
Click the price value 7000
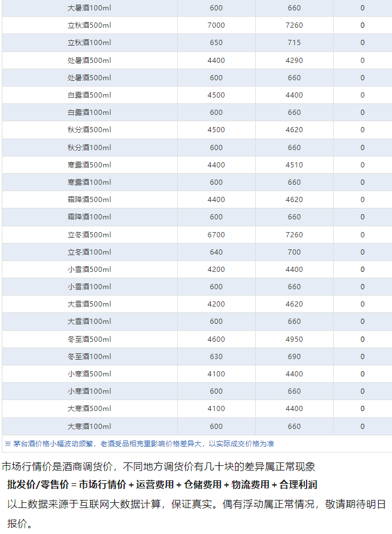click(x=216, y=25)
